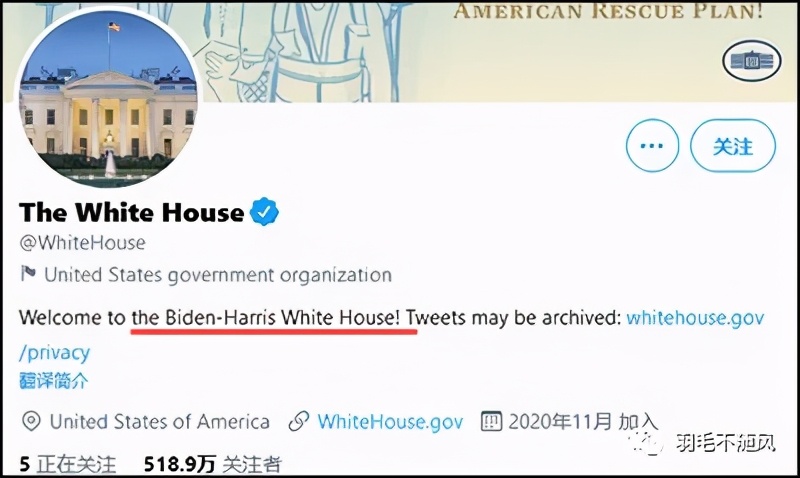Open the three-dot more options menu
The width and height of the screenshot is (800, 478).
point(652,146)
